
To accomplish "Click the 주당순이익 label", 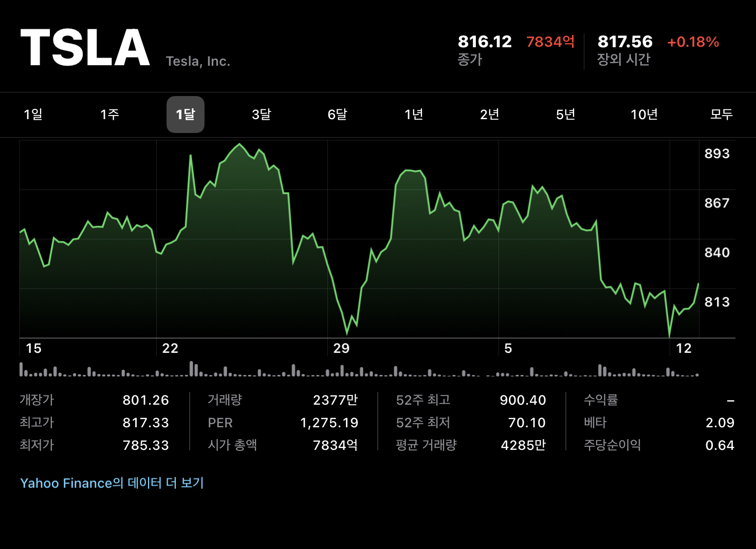I will 612,445.
